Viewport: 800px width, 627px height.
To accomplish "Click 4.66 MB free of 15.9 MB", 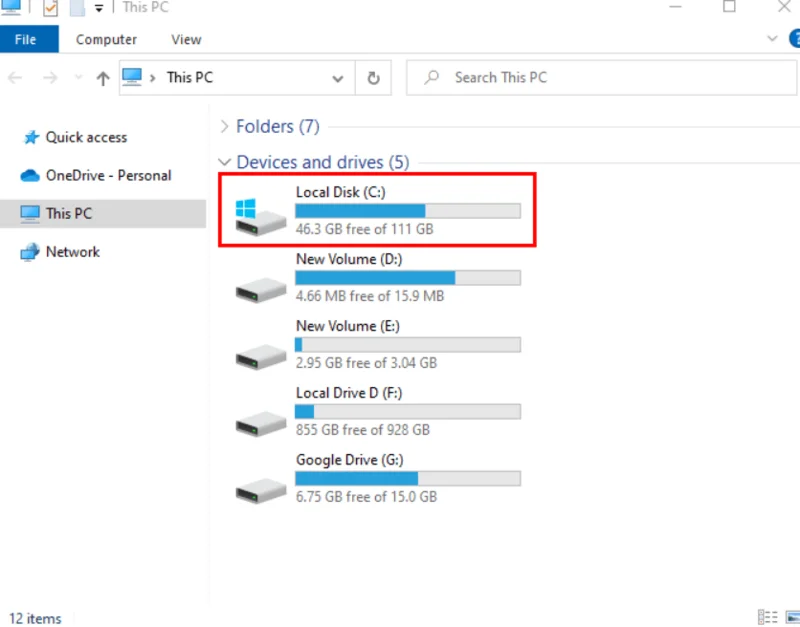I will point(370,296).
